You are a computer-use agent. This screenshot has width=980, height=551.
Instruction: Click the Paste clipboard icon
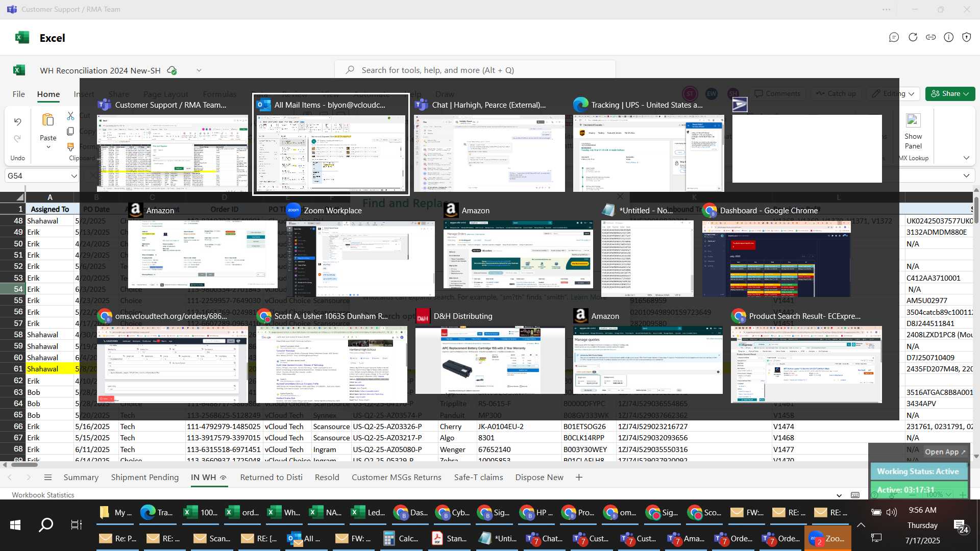48,120
